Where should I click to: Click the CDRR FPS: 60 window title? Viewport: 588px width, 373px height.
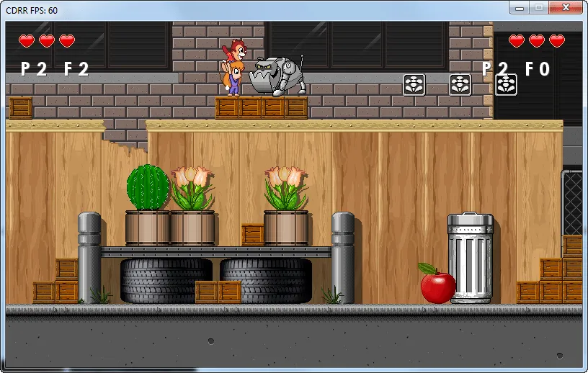click(x=32, y=11)
